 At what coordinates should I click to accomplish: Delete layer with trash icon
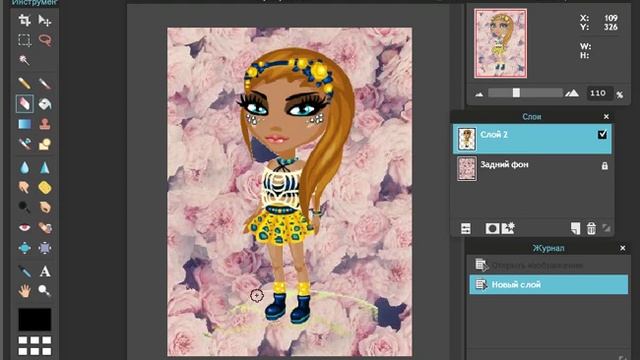[591, 229]
